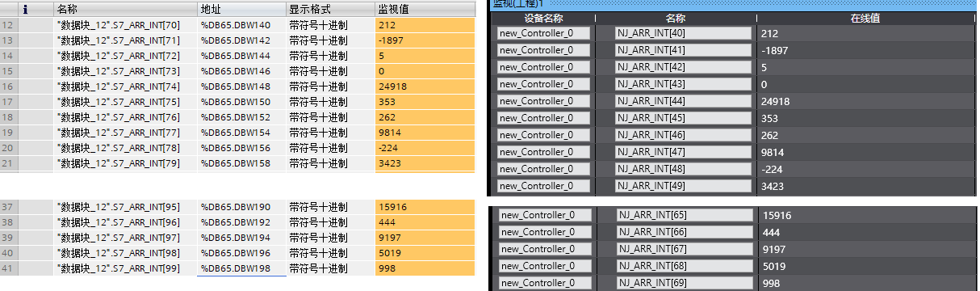Select the 地址 column header
Screen dimensions: 980x291
[241, 9]
